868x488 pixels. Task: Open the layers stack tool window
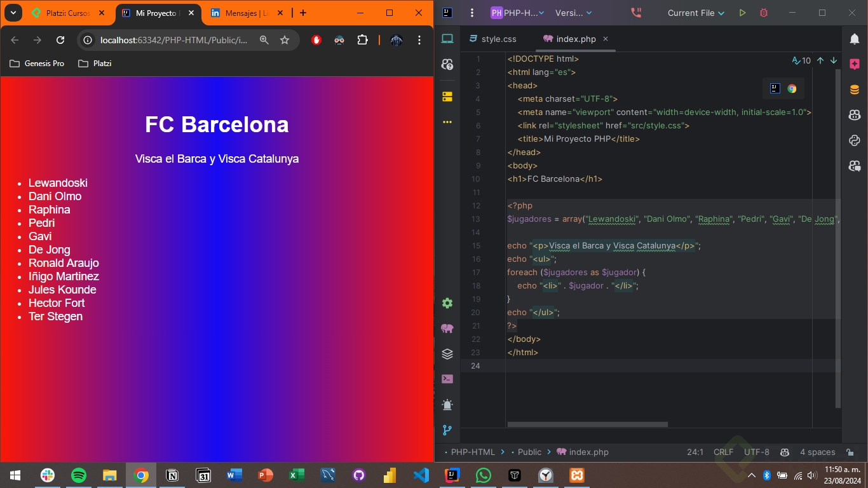[x=447, y=354]
